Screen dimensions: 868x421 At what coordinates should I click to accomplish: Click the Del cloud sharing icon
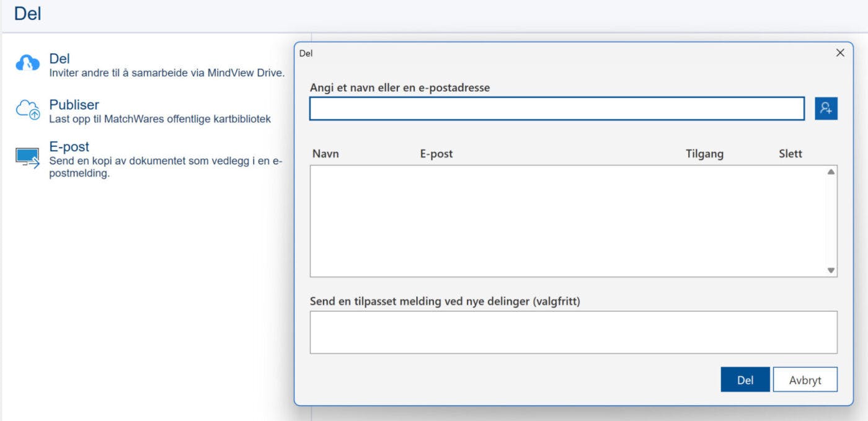click(28, 63)
